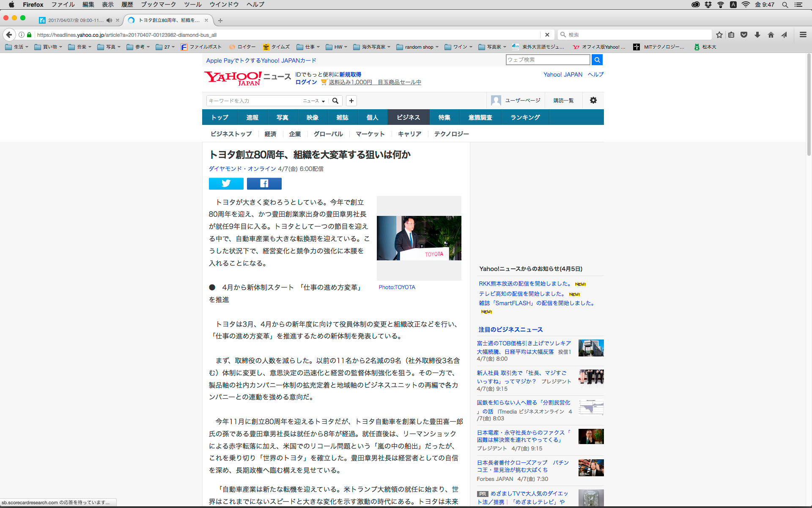The height and width of the screenshot is (508, 812).
Task: Share article via Facebook button
Action: coord(264,183)
